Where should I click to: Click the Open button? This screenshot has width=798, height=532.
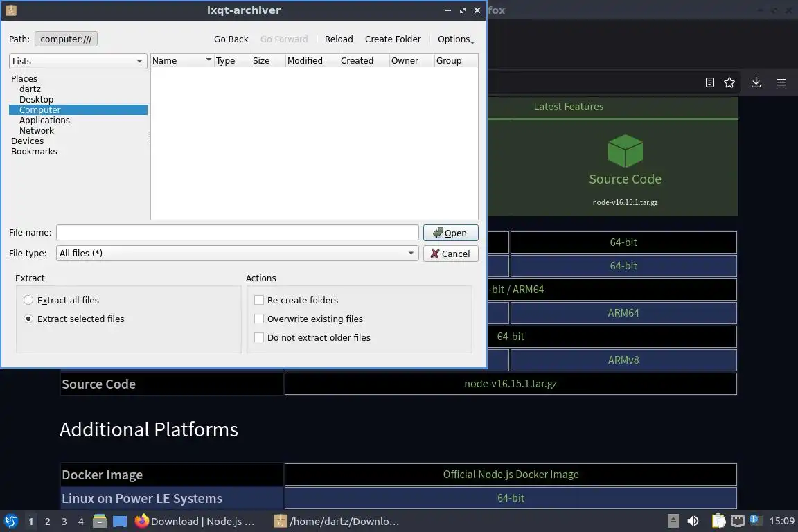click(x=450, y=233)
